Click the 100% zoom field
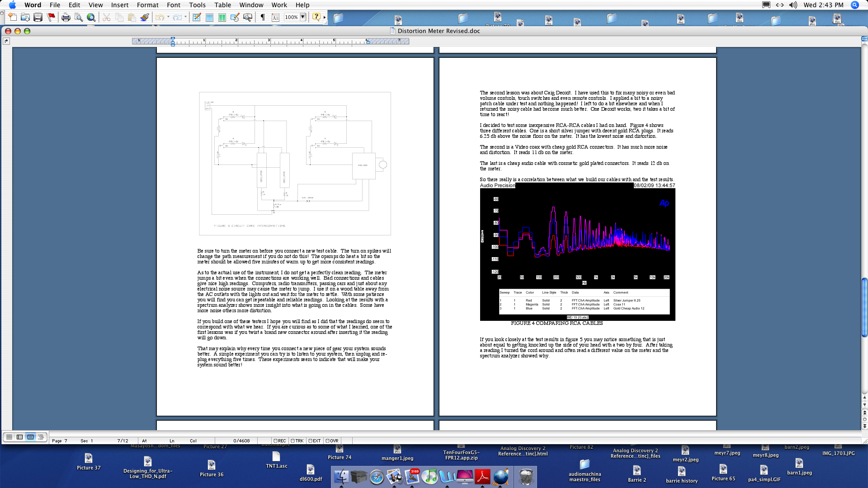Image resolution: width=868 pixels, height=488 pixels. [x=291, y=17]
